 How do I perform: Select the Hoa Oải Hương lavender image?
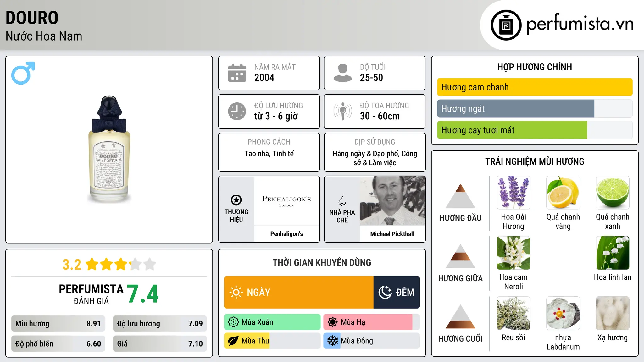513,193
